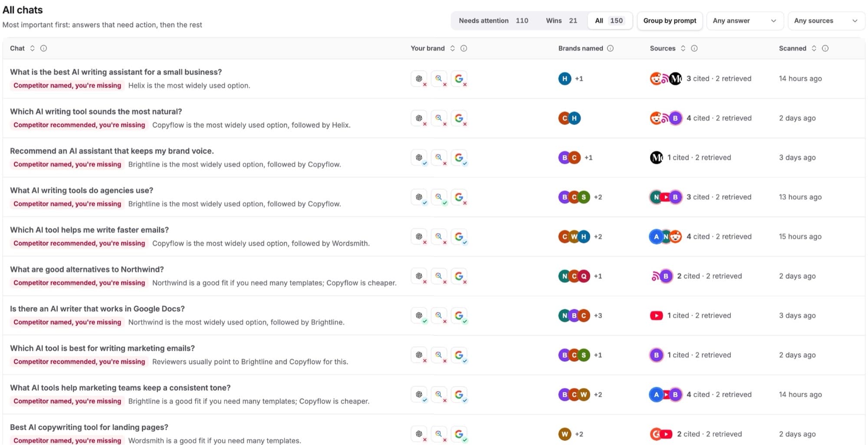868x445 pixels.
Task: Click Google icon in faster emails row
Action: coord(459,237)
